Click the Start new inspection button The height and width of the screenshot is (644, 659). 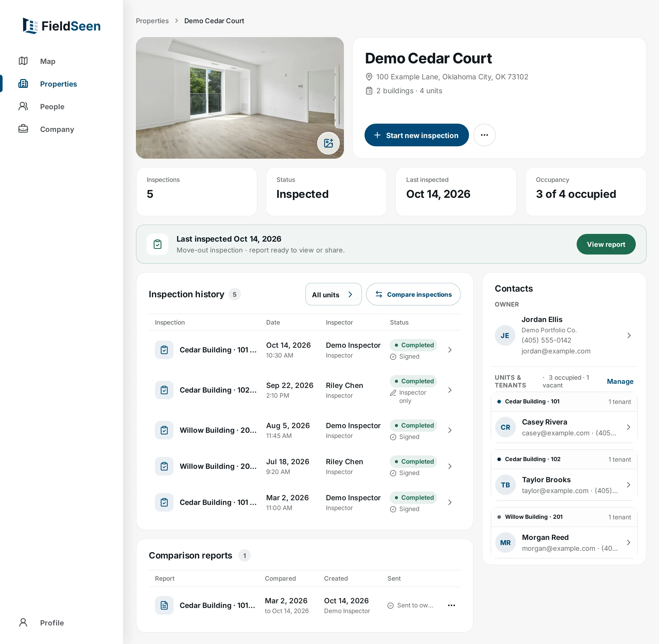tap(416, 135)
